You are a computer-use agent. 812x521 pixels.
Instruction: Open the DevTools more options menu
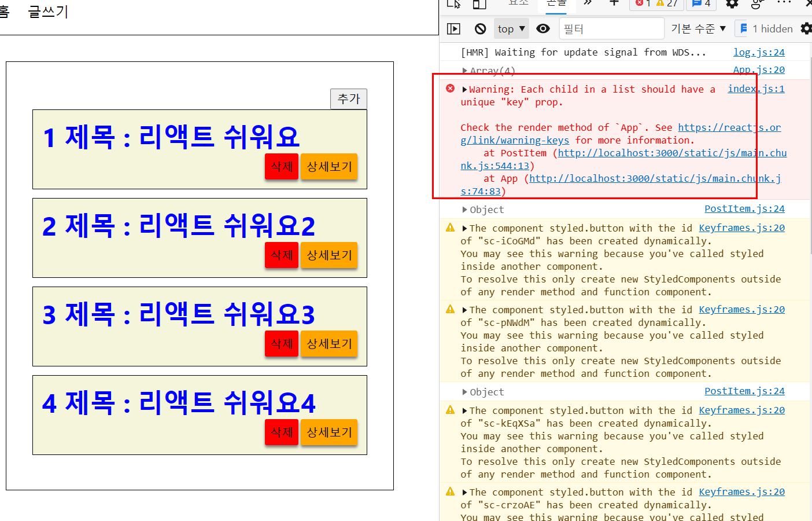coord(784,3)
